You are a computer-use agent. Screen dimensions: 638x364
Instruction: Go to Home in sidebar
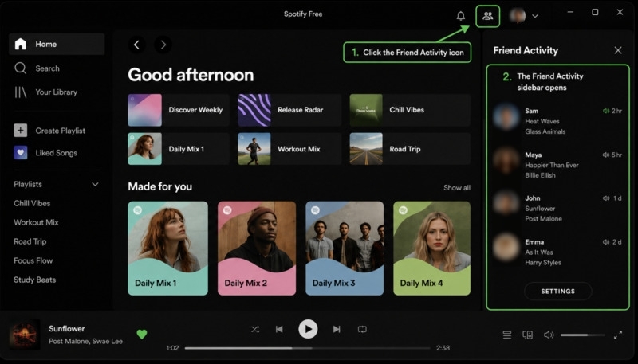tap(57, 44)
